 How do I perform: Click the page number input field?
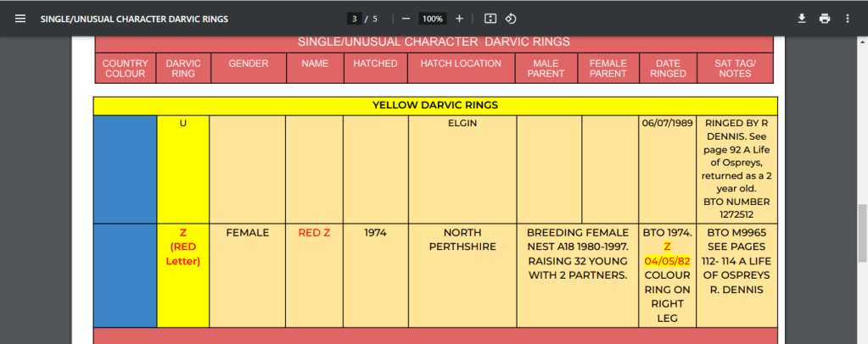[354, 19]
